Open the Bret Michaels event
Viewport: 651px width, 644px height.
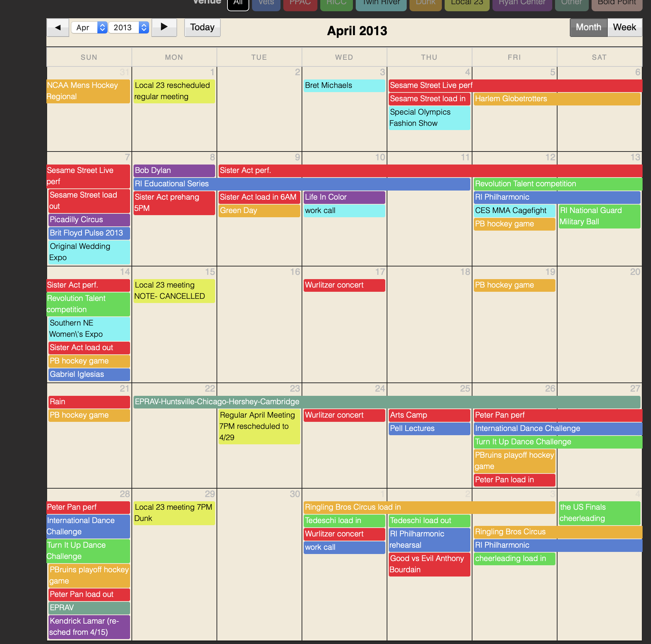pyautogui.click(x=344, y=85)
